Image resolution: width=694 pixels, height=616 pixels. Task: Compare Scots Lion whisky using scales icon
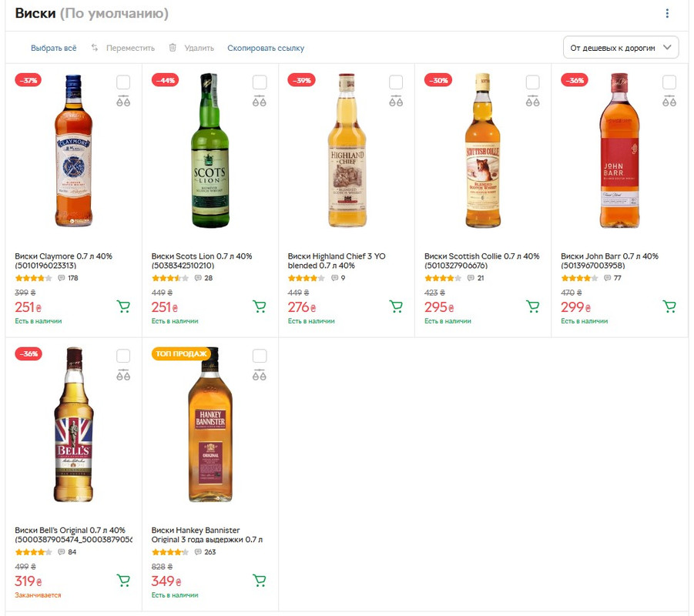(x=260, y=101)
